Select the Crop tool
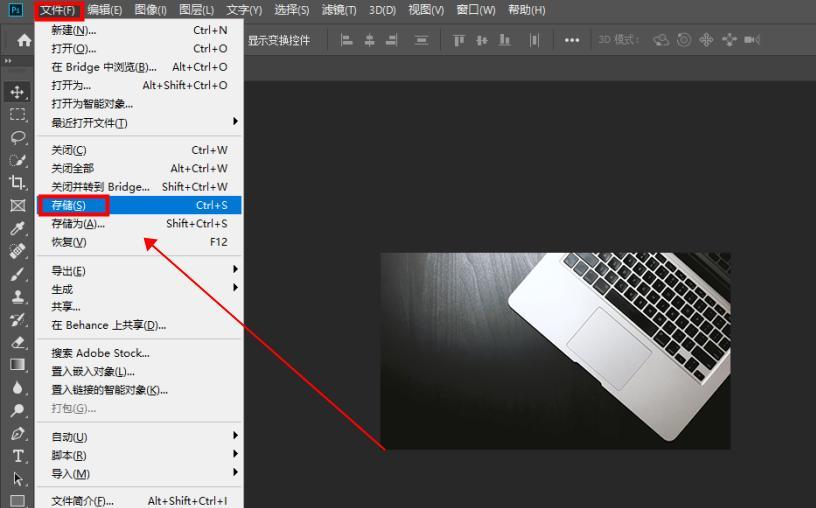816x508 pixels. pos(17,183)
